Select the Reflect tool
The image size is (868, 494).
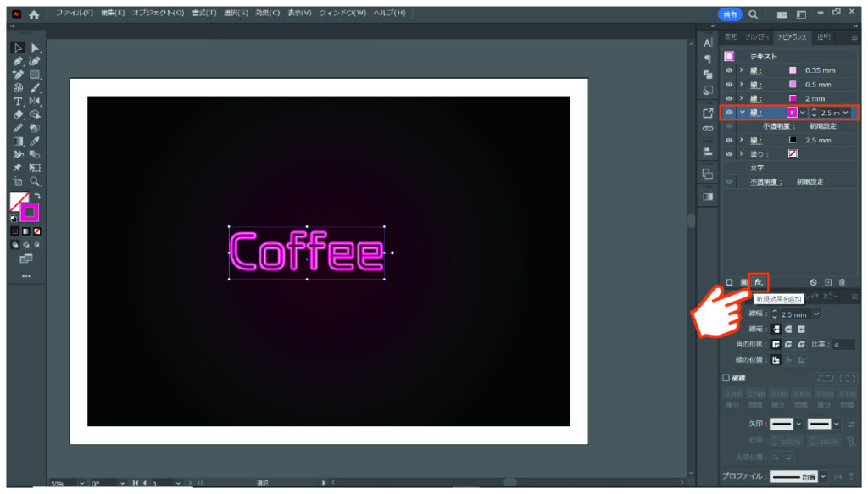35,101
